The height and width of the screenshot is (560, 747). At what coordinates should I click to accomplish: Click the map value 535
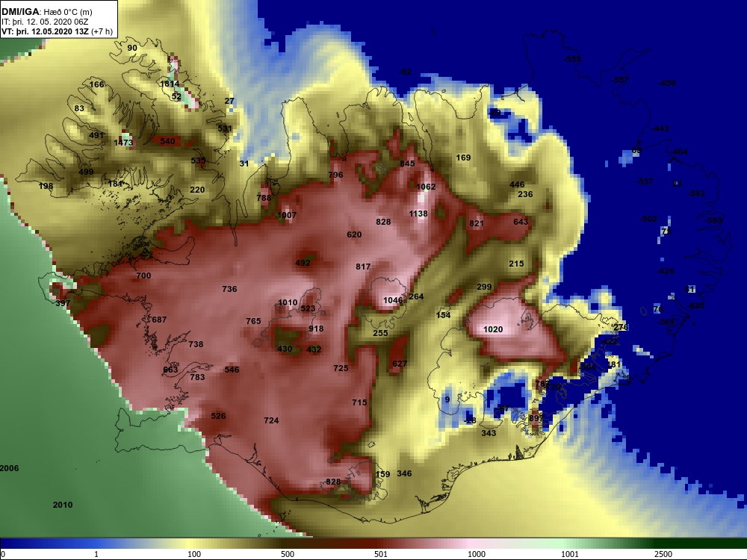[198, 161]
